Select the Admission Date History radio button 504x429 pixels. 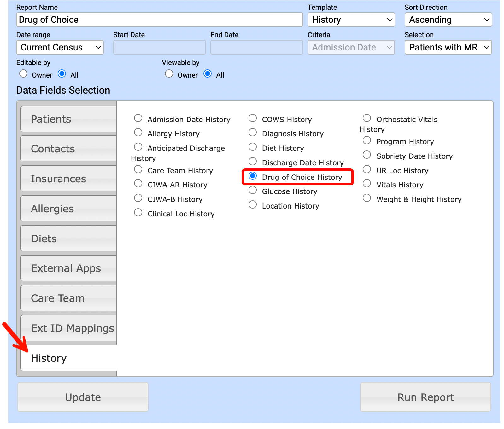tap(138, 118)
